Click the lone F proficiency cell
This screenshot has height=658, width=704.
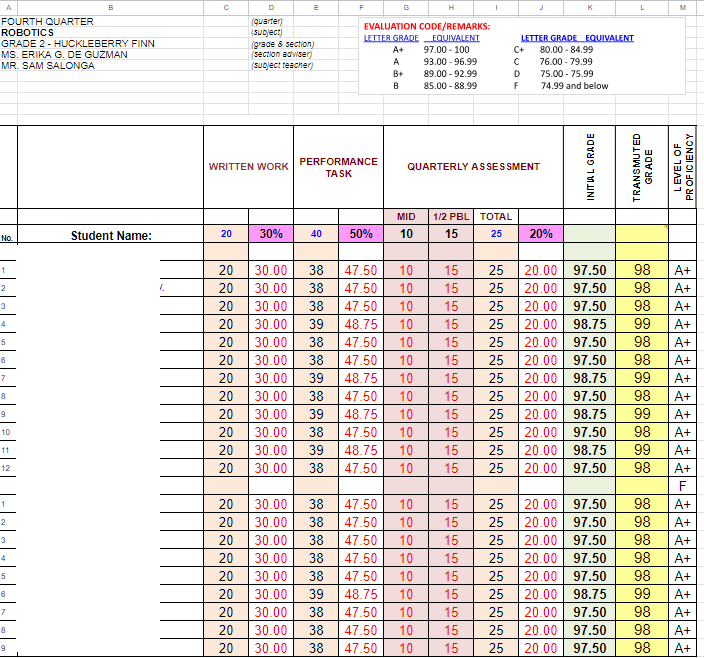(x=683, y=486)
